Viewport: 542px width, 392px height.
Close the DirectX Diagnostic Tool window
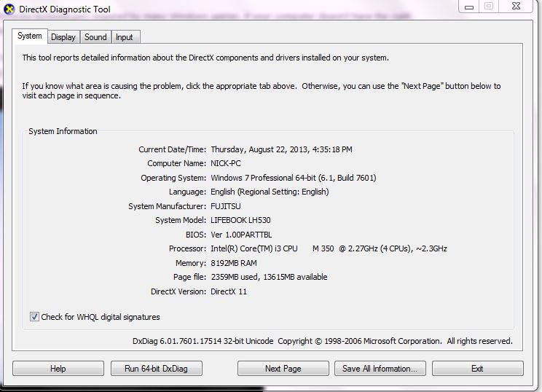click(516, 7)
